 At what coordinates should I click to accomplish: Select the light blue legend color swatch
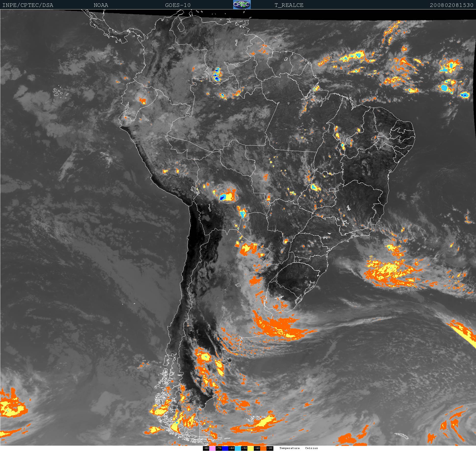(x=238, y=448)
